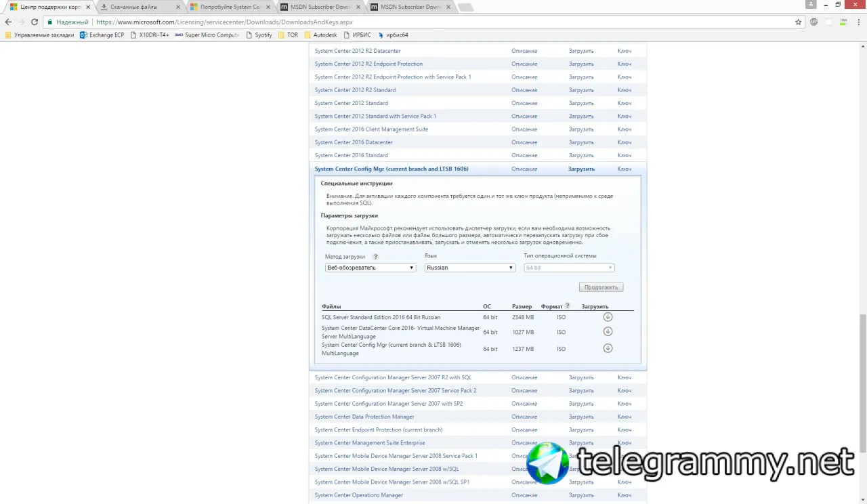Close the Попробуйте System Center tab
867x504 pixels.
[269, 7]
